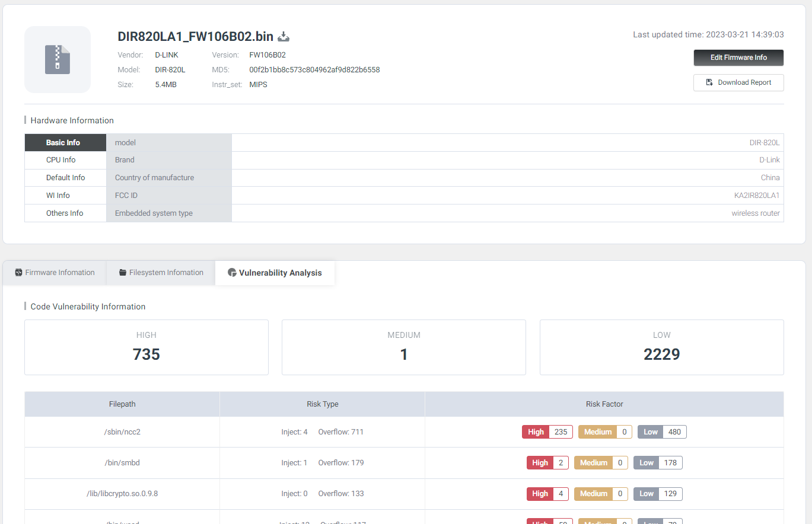812x524 pixels.
Task: Click the zip file thumbnail icon
Action: 58,59
